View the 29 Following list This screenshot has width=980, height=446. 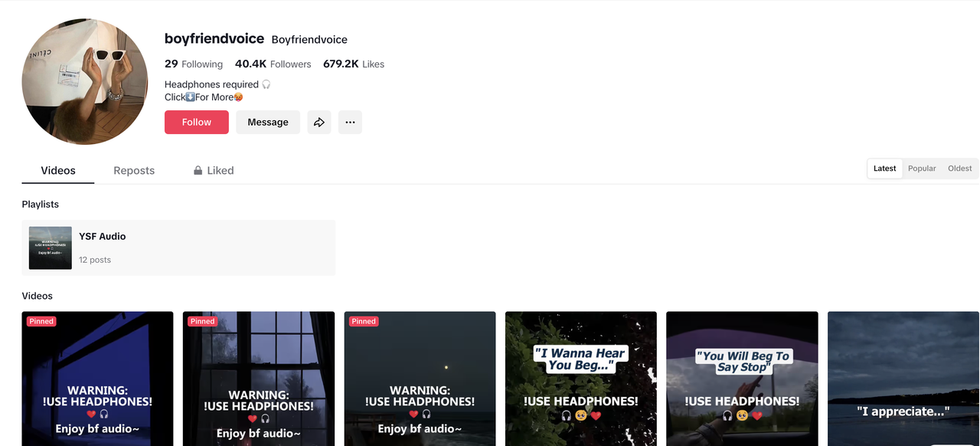pos(194,64)
